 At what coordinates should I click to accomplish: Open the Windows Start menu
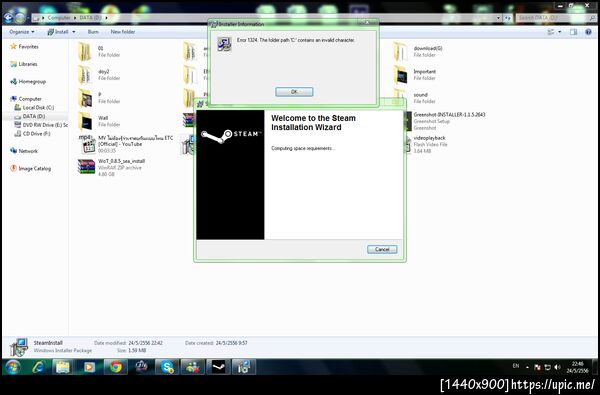[13, 367]
